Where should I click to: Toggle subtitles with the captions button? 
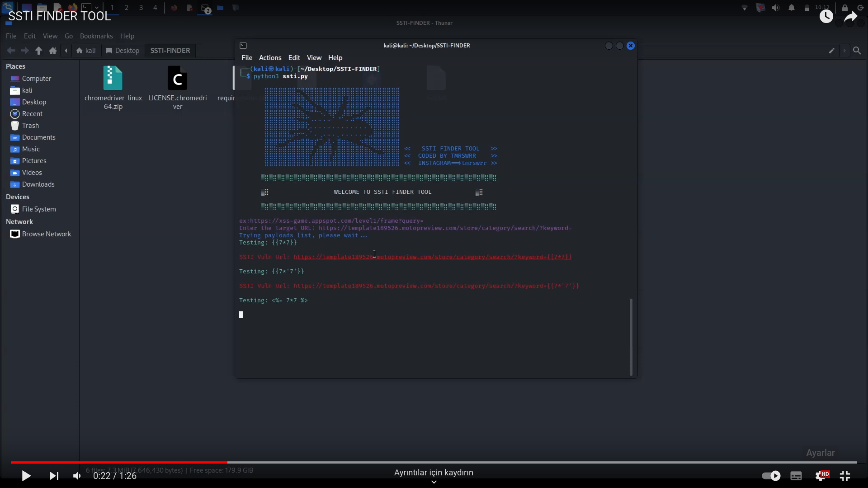(x=796, y=476)
